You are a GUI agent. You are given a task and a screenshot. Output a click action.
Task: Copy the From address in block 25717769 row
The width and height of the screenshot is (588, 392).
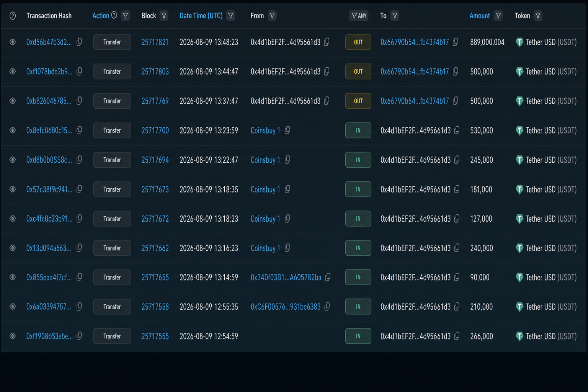327,101
